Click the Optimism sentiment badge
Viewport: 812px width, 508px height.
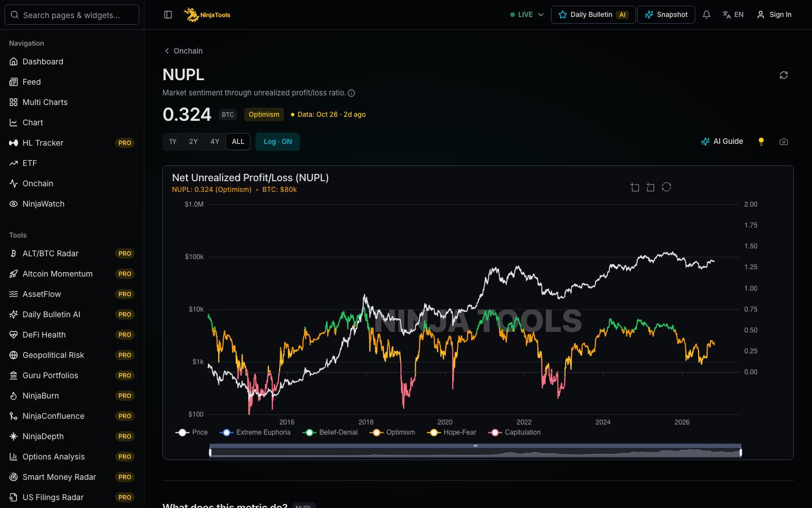264,115
